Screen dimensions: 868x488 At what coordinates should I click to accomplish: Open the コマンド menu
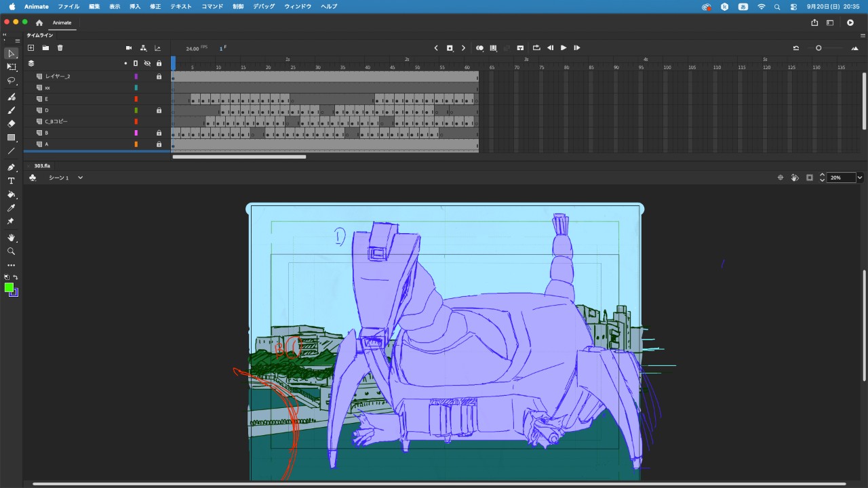[x=212, y=7]
